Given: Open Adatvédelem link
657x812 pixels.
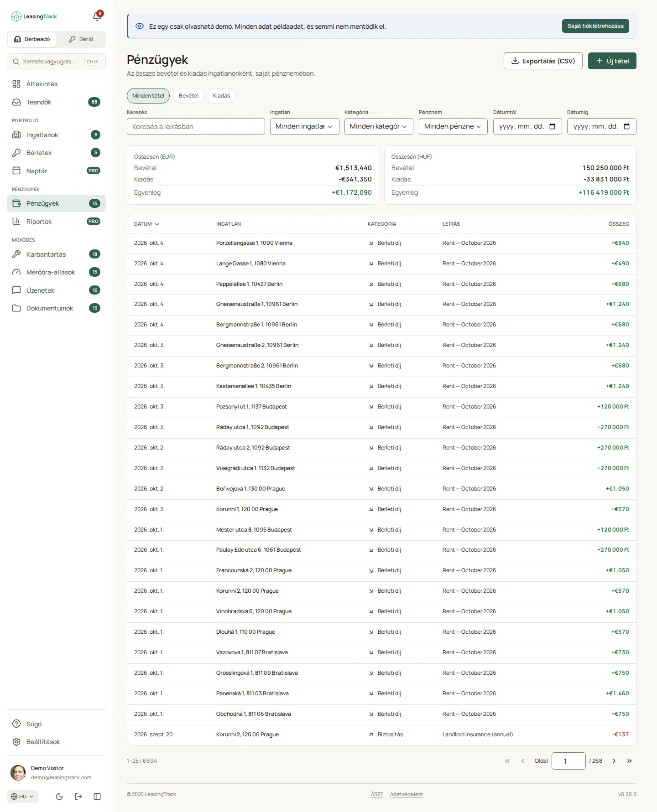Looking at the screenshot, I should coord(407,794).
